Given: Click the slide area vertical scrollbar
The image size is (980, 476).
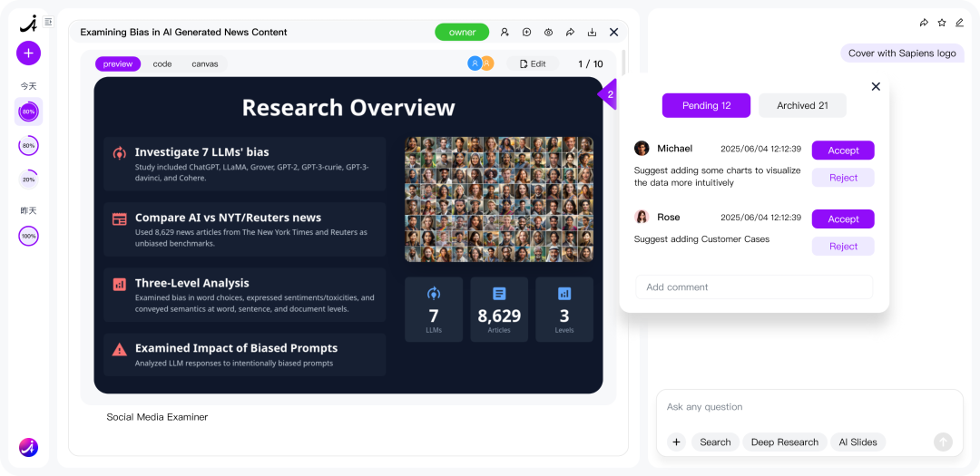Looking at the screenshot, I should click(x=623, y=63).
